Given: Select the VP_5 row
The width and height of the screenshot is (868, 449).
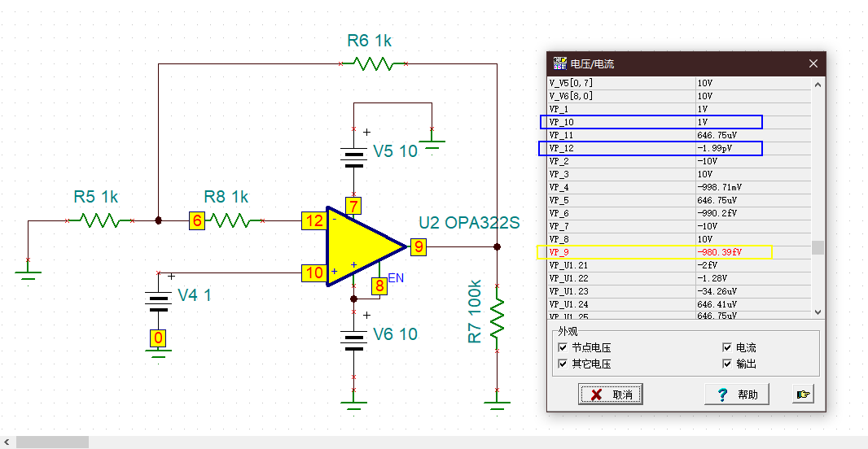Looking at the screenshot, I should (x=680, y=200).
